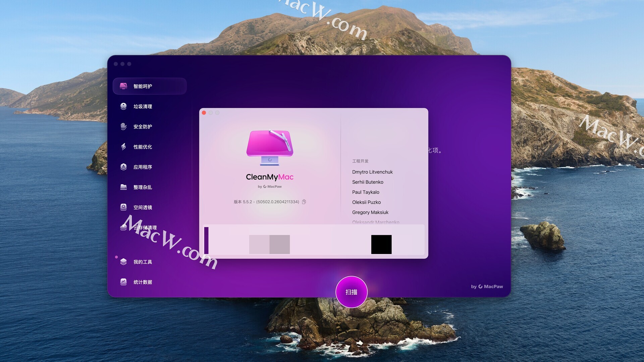Close the CleanMyMac about dialog
This screenshot has height=362, width=644.
[x=204, y=113]
